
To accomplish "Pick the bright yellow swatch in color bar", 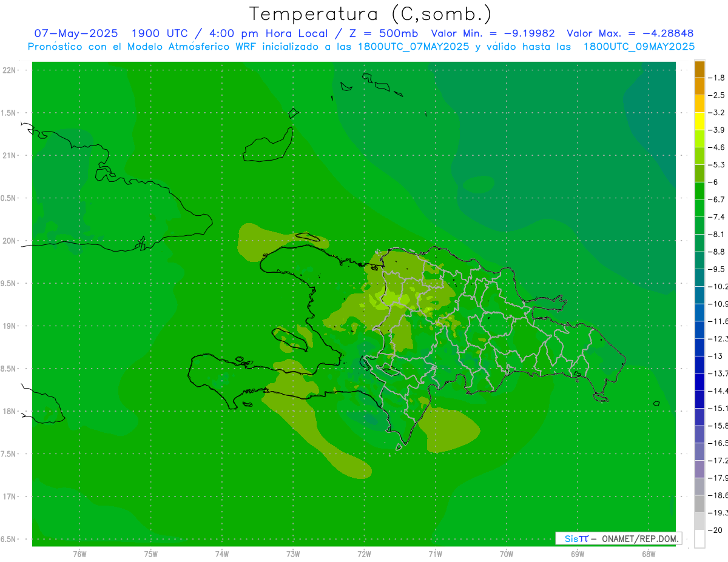I will point(699,121).
